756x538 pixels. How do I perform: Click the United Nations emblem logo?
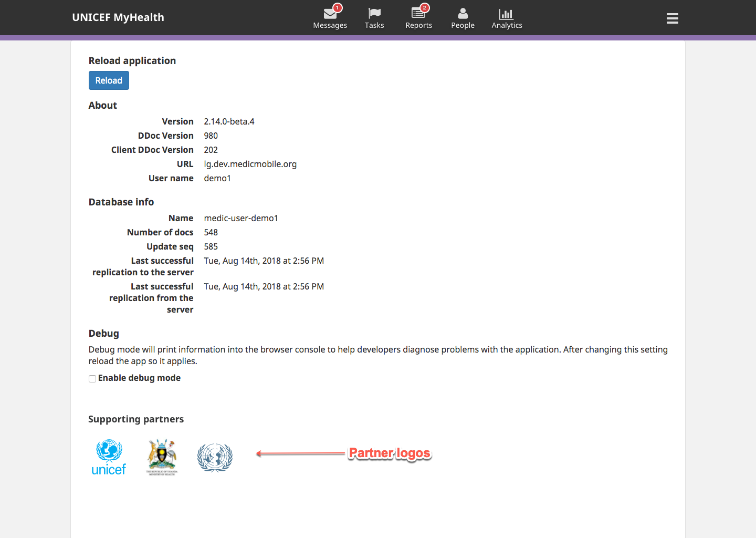click(x=215, y=458)
